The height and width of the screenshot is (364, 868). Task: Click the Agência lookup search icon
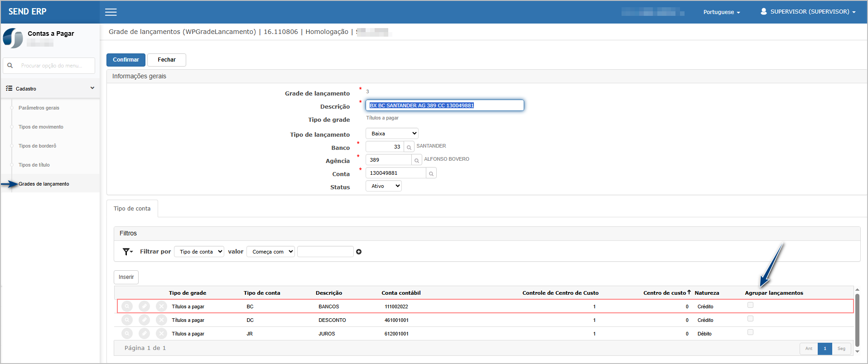point(417,160)
